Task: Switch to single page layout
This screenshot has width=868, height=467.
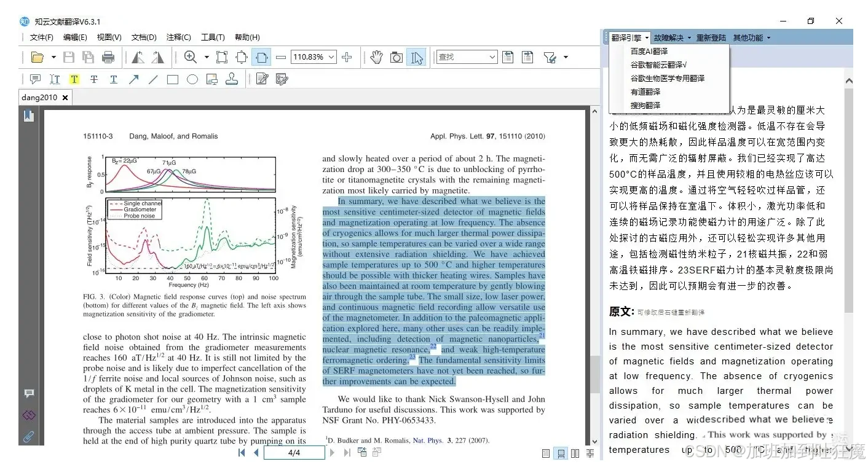Action: click(546, 453)
